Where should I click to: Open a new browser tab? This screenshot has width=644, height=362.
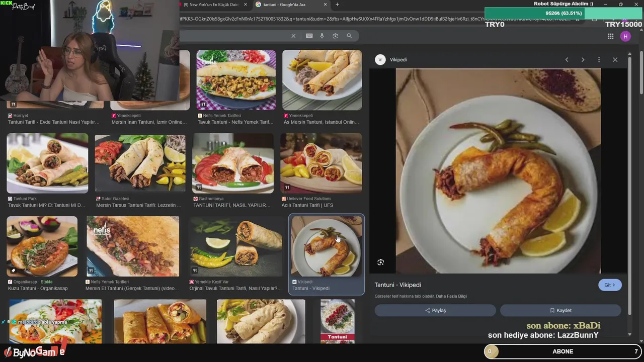tap(337, 5)
